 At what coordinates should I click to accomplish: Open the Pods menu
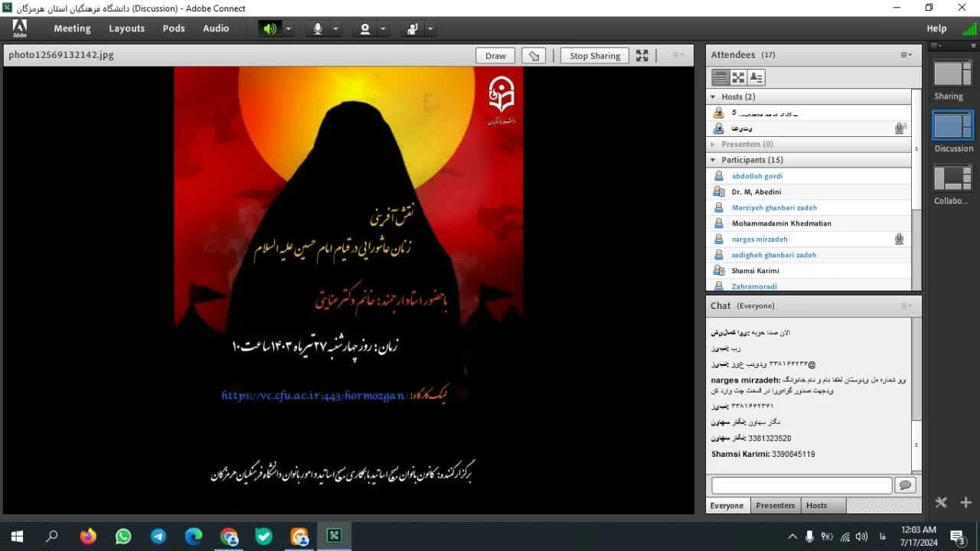(x=174, y=28)
